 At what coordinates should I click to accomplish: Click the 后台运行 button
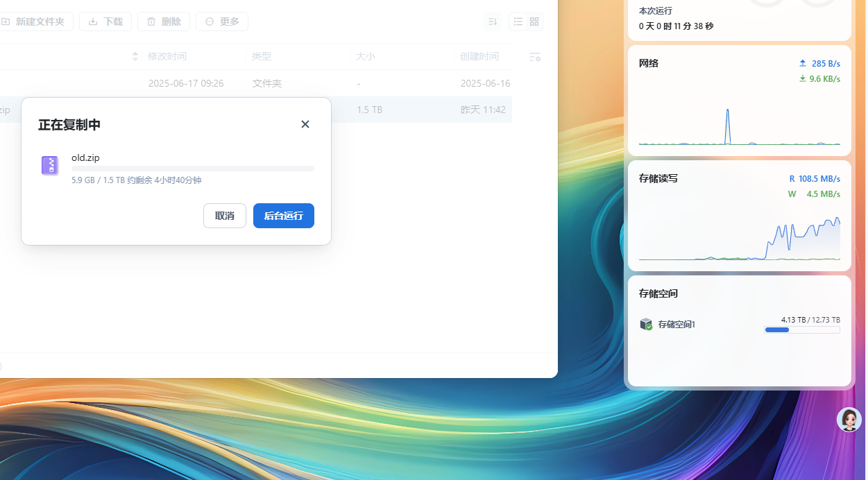tap(284, 216)
